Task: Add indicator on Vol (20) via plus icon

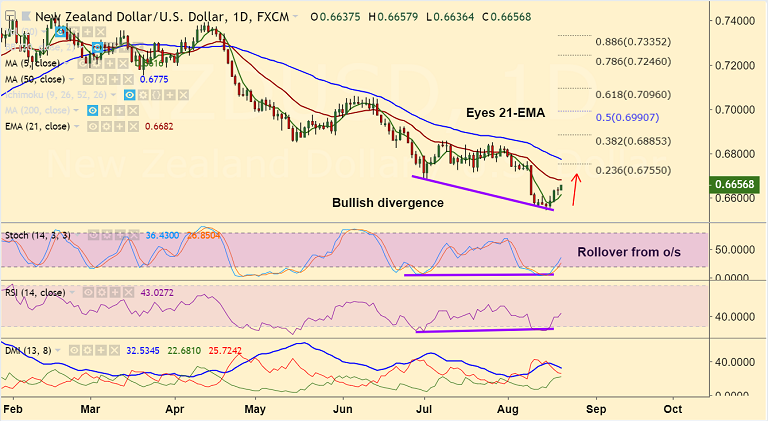Action: [87, 32]
